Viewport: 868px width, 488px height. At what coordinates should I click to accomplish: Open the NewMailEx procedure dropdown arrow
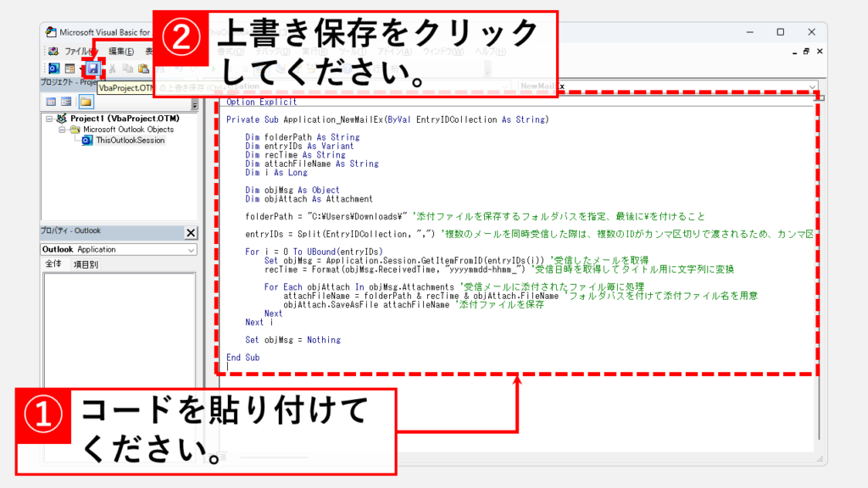pos(812,87)
